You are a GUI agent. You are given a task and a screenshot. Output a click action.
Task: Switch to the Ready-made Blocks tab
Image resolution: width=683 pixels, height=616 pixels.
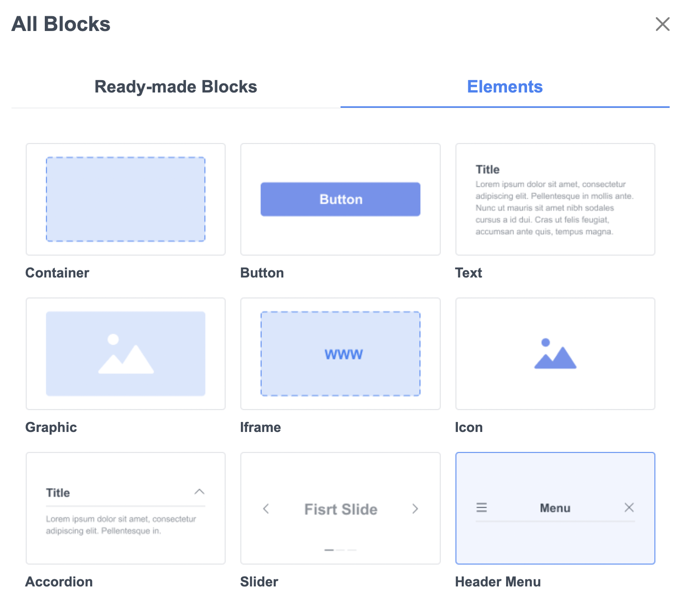pyautogui.click(x=176, y=87)
